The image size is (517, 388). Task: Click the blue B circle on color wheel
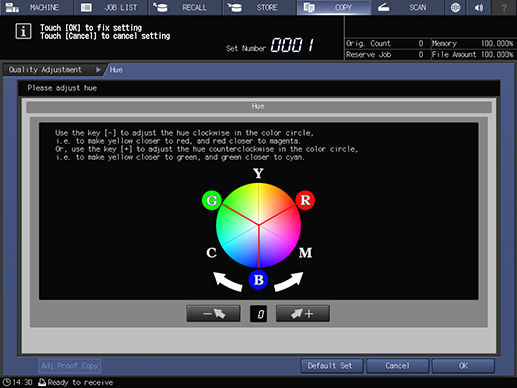(258, 280)
